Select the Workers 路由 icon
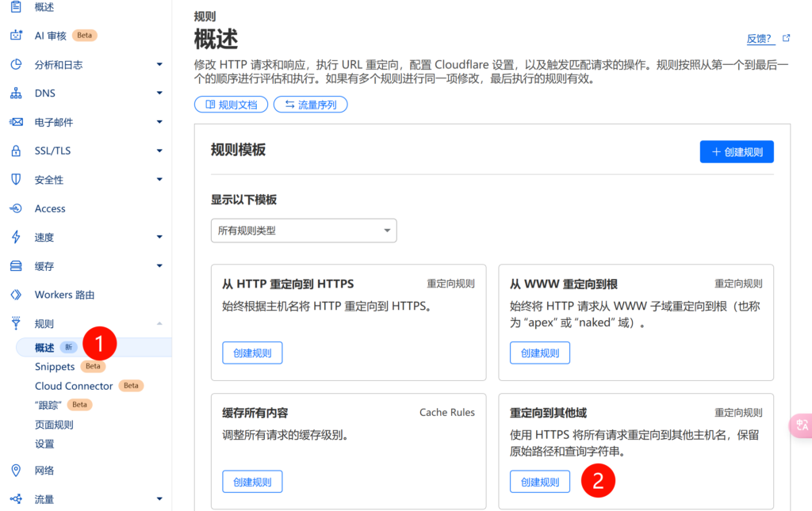The width and height of the screenshot is (812, 511). tap(17, 294)
